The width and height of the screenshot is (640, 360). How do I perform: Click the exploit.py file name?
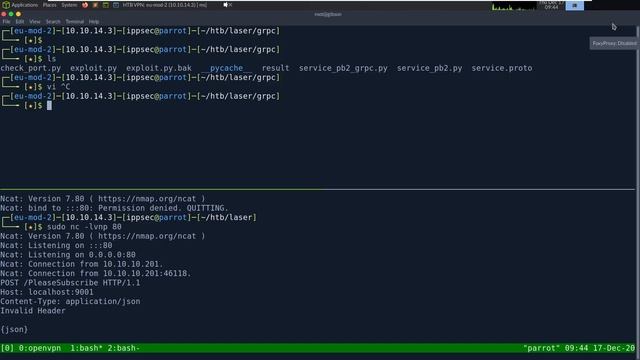click(x=93, y=68)
